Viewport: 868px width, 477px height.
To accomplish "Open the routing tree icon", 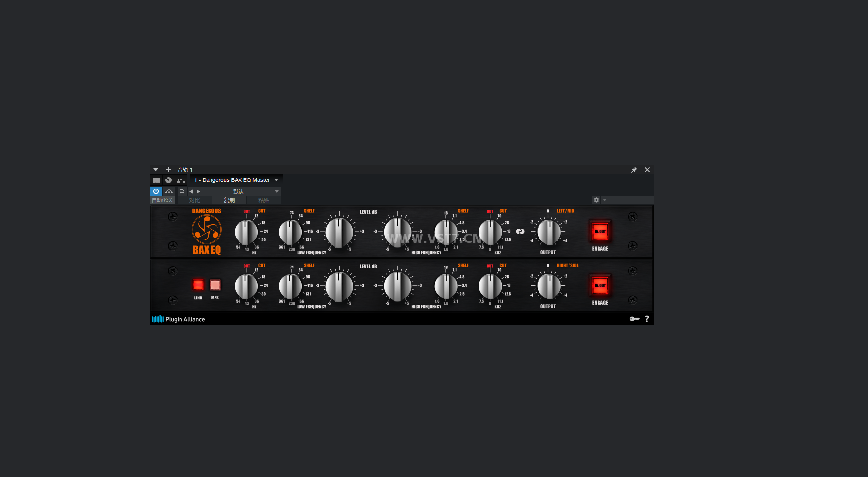I will [x=181, y=180].
